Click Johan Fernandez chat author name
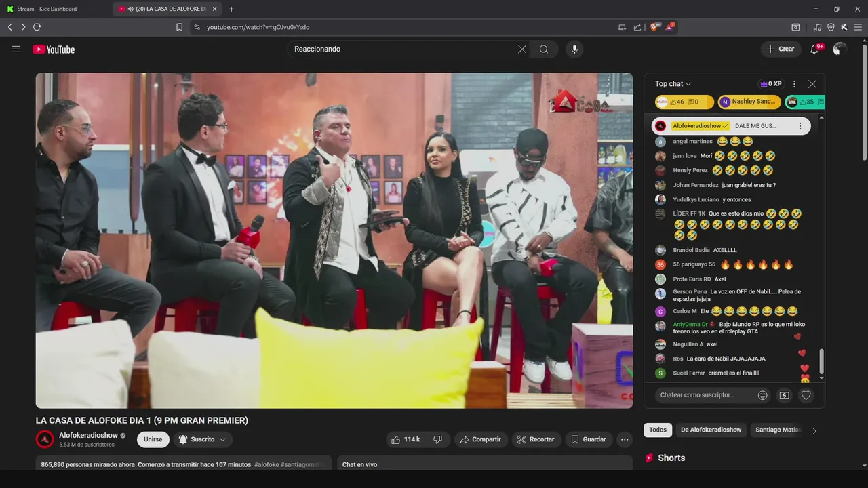This screenshot has height=488, width=868. coord(696,185)
